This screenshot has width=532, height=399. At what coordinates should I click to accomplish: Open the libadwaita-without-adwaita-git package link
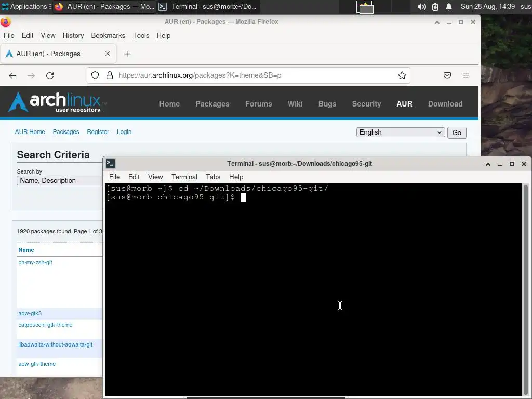[x=55, y=345]
